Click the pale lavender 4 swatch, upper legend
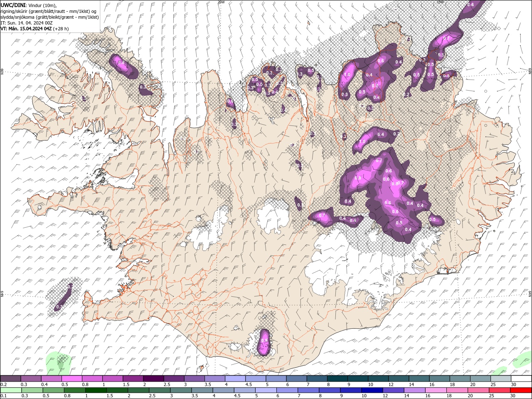 [x=235, y=379]
